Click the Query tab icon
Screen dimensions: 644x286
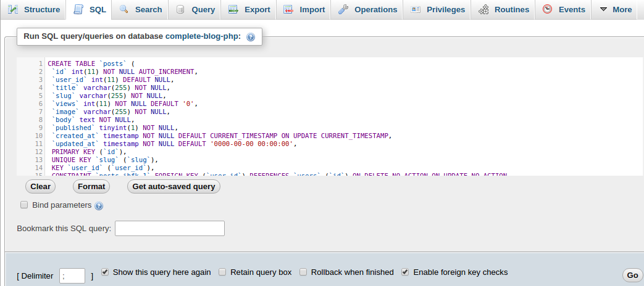coord(180,9)
